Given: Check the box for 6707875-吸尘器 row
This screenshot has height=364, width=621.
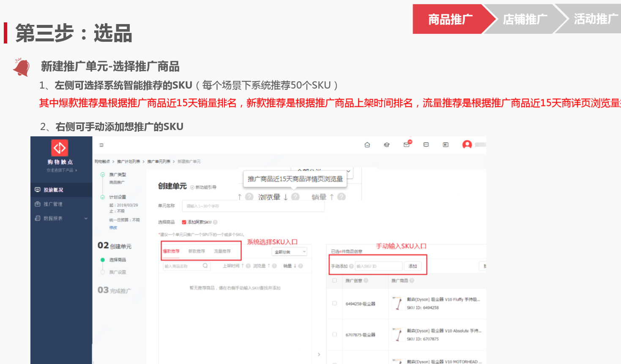Looking at the screenshot, I should [334, 334].
